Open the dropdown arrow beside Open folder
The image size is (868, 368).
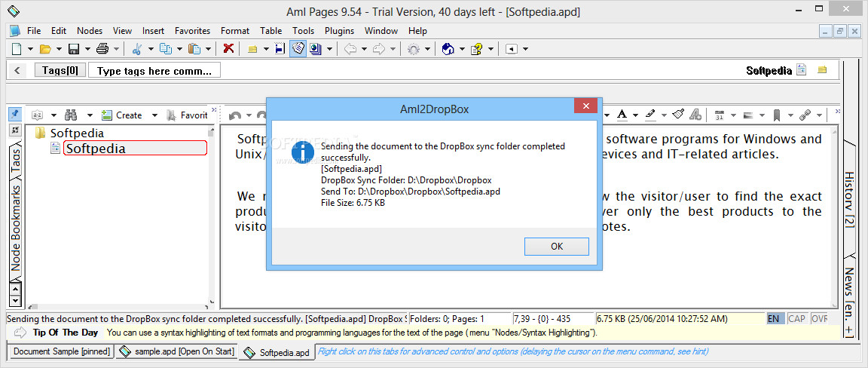(x=60, y=49)
